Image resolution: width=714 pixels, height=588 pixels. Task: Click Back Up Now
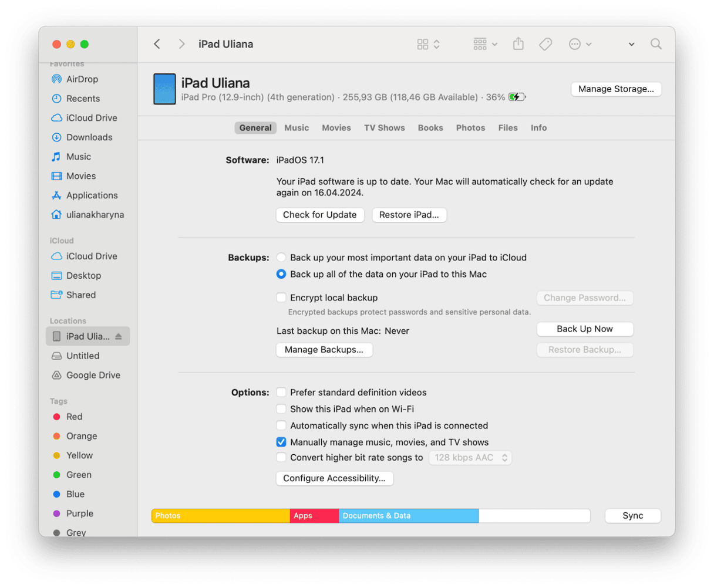(x=585, y=329)
